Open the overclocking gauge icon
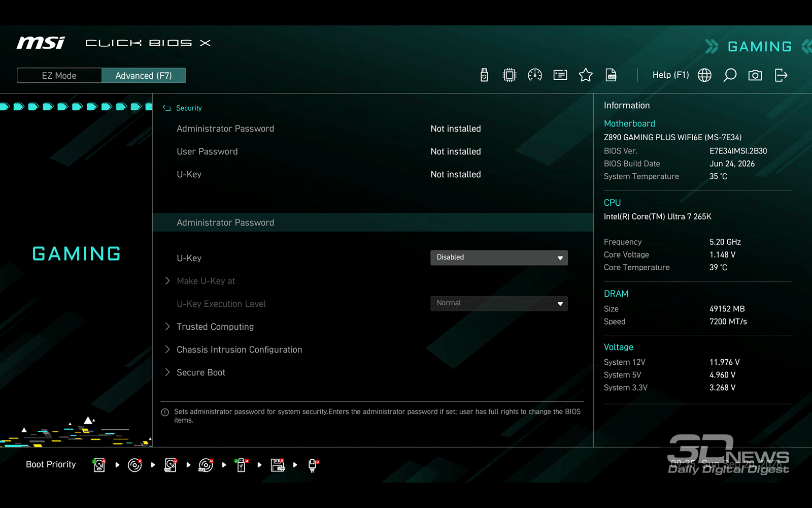This screenshot has height=508, width=812. coord(535,75)
